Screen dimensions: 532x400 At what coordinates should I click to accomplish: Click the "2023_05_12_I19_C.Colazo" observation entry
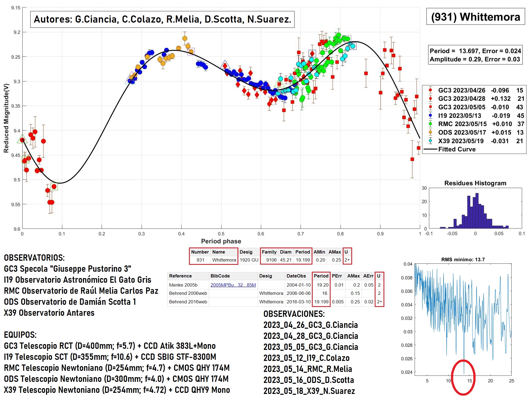click(x=306, y=358)
